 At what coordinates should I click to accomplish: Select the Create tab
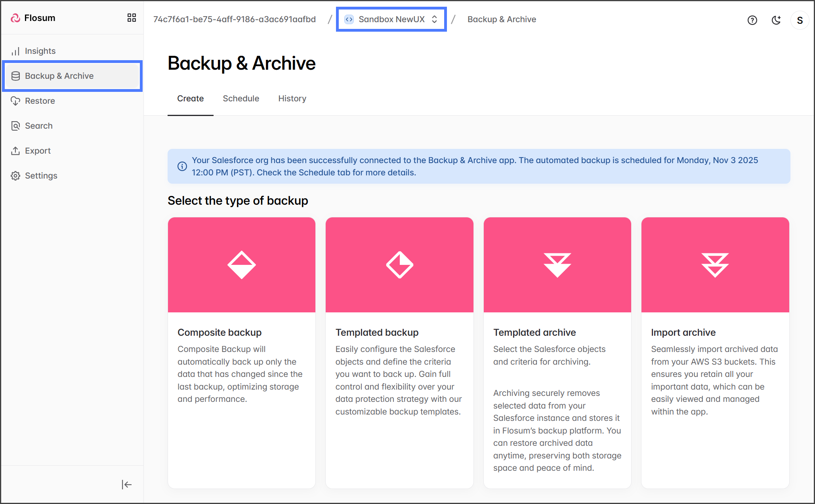coord(190,99)
